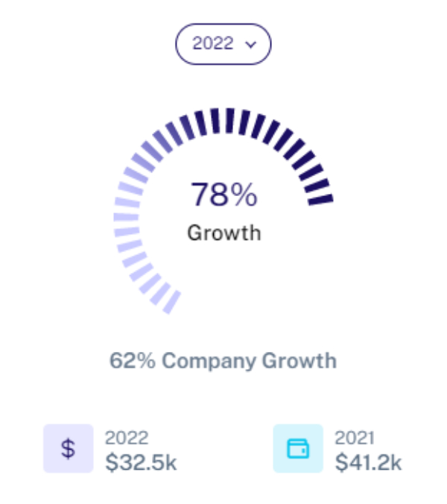Click the 2021 label above $41.2k
Viewport: 447px width, 504px height.
pyautogui.click(x=354, y=438)
